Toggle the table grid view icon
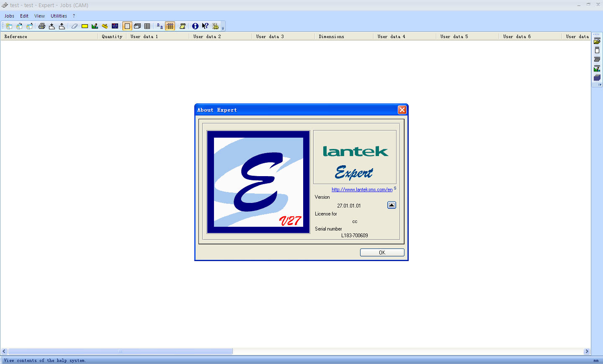The height and width of the screenshot is (364, 603). 147,26
